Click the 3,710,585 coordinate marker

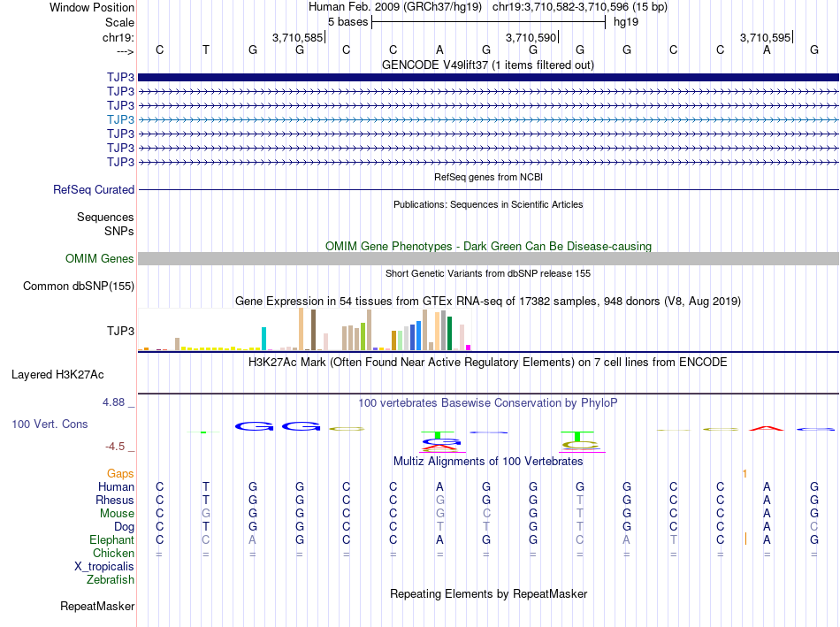297,37
